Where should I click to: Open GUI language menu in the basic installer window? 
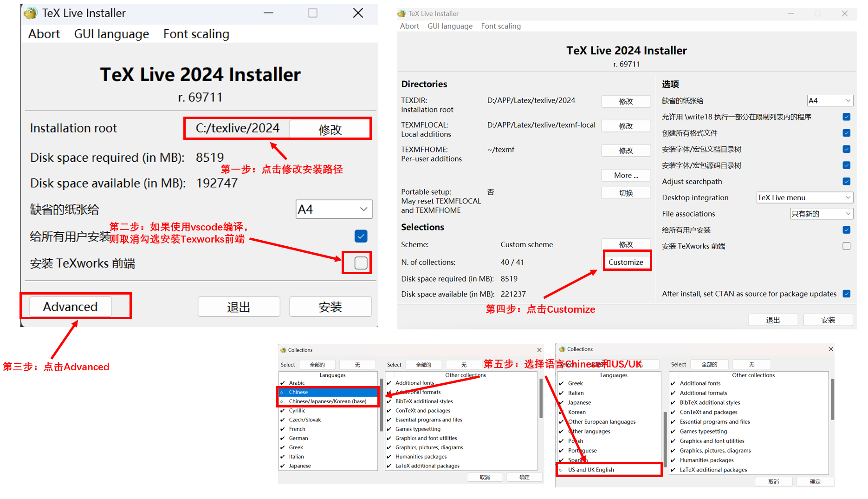click(x=111, y=34)
